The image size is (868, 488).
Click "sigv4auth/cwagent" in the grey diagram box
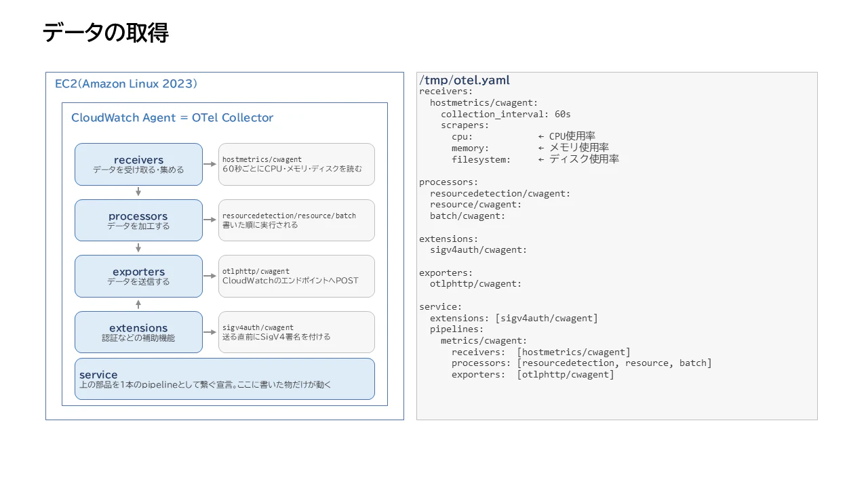point(258,327)
